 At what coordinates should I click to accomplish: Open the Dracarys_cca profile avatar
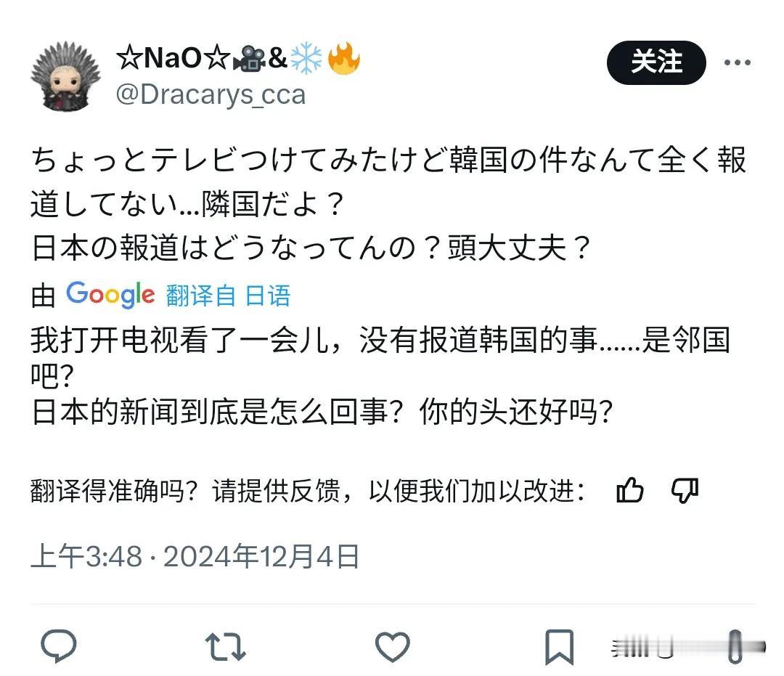click(65, 76)
